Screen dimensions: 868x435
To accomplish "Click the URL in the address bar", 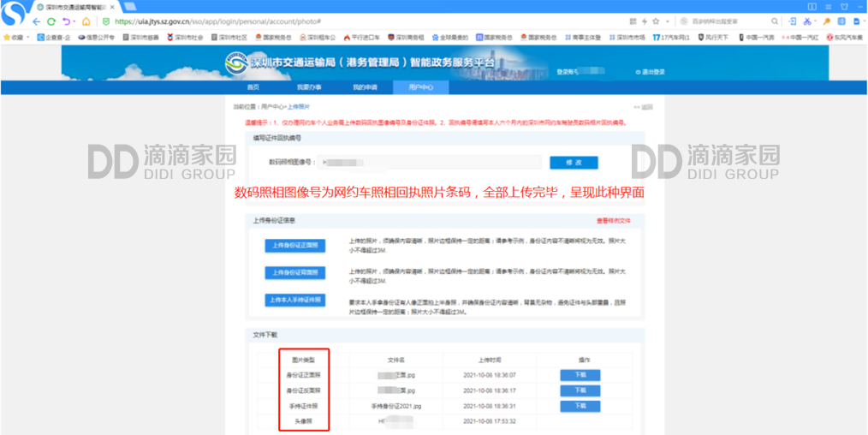I will click(217, 21).
